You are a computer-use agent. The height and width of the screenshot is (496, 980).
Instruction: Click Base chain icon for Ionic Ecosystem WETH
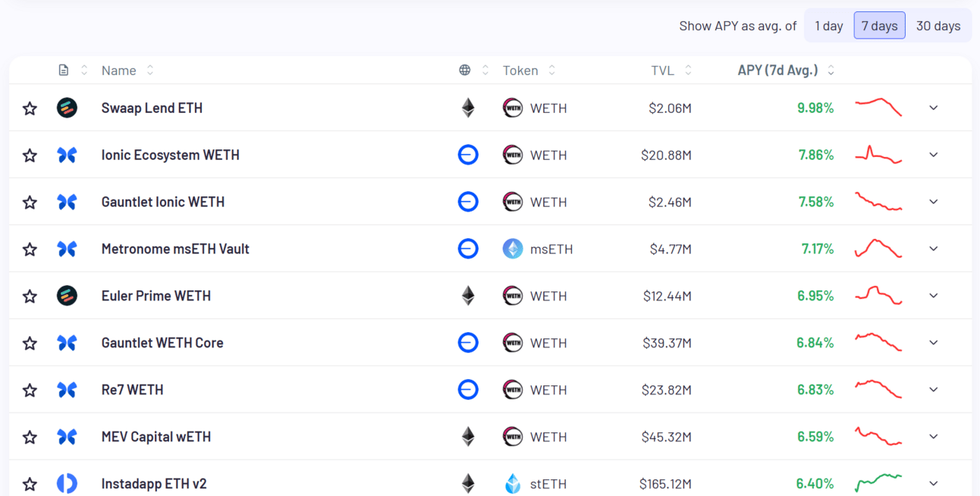(468, 155)
